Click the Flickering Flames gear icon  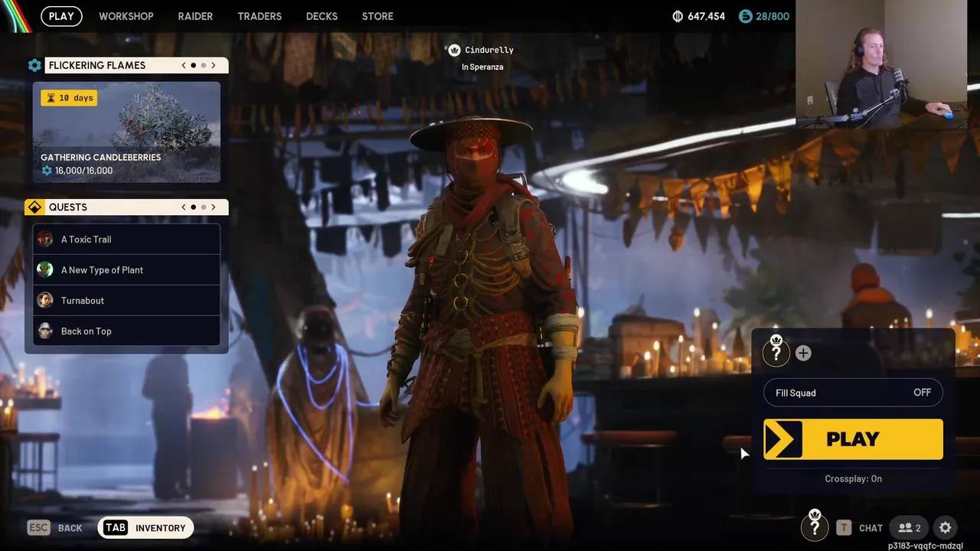point(34,66)
